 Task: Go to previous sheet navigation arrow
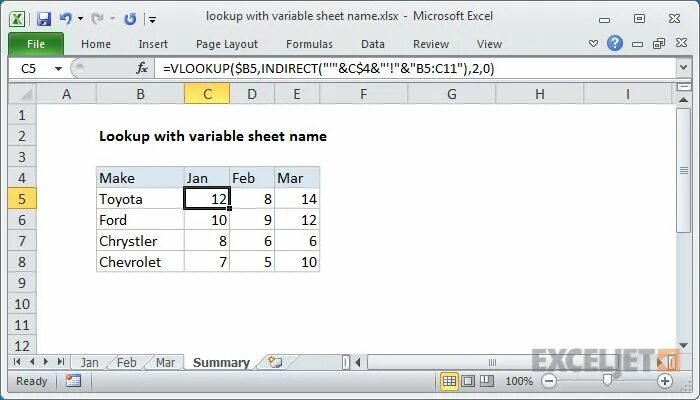click(32, 362)
